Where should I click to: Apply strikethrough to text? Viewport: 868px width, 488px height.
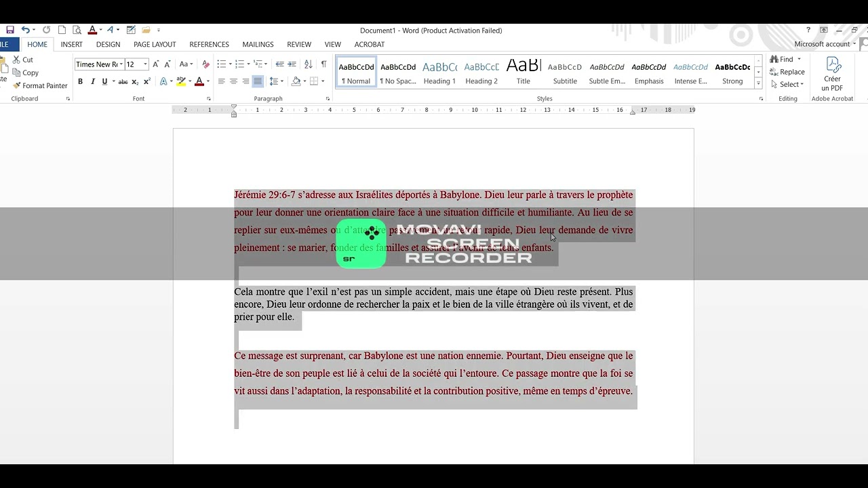pyautogui.click(x=123, y=81)
